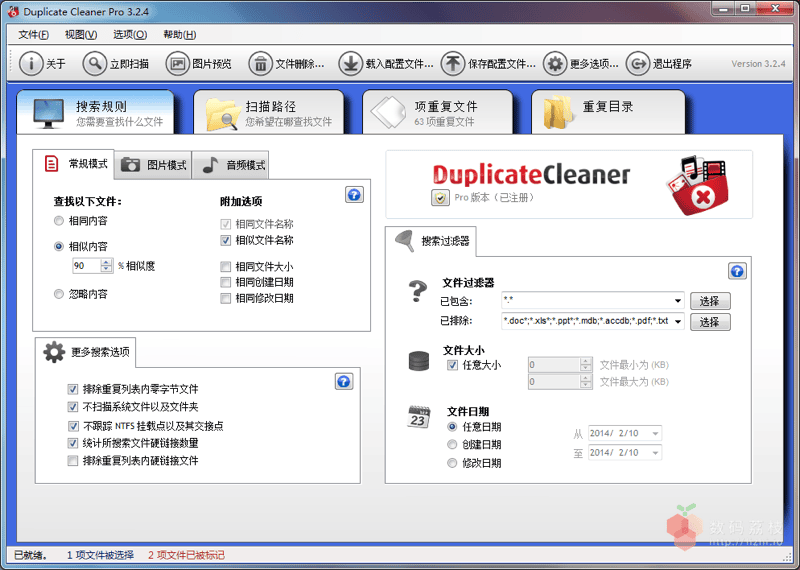Click yellow folders icon on 重复目录 tab
Viewport: 800px width, 570px height.
(x=558, y=112)
